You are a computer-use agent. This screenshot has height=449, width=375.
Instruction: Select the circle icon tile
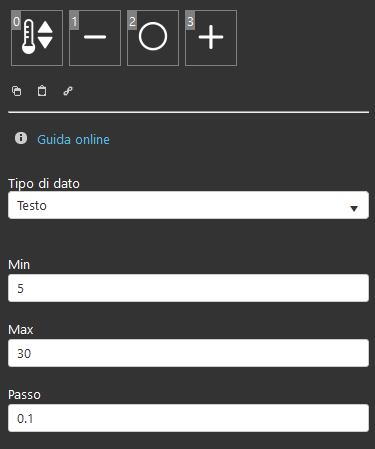153,38
